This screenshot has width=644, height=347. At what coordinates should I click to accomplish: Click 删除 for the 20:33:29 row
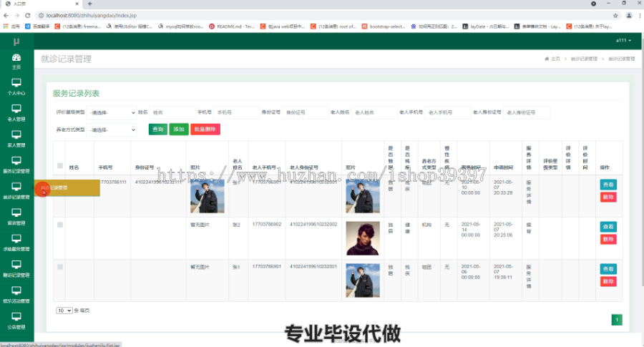pyautogui.click(x=608, y=197)
